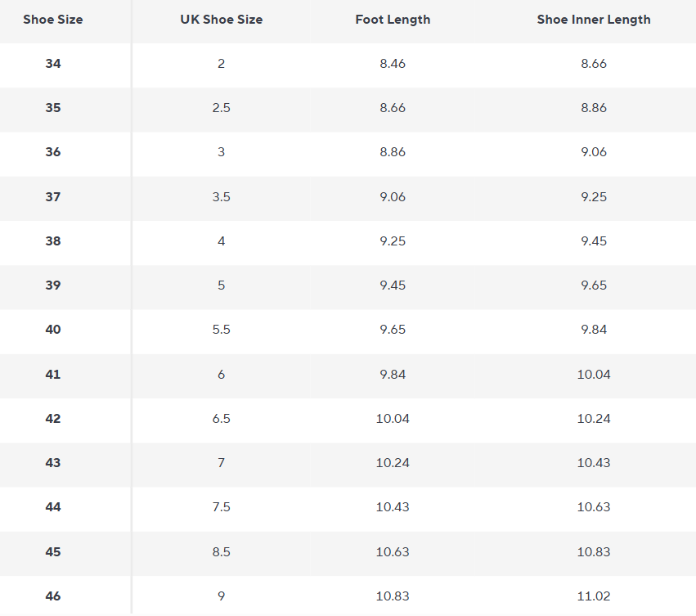The width and height of the screenshot is (696, 616).
Task: Click the Shoe Inner Length column header
Action: tap(594, 20)
